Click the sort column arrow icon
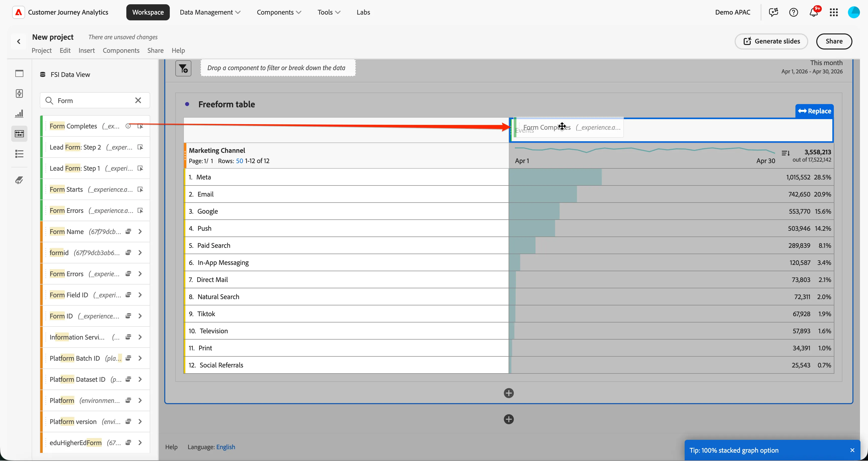Viewport: 868px width, 471px height. [x=785, y=153]
